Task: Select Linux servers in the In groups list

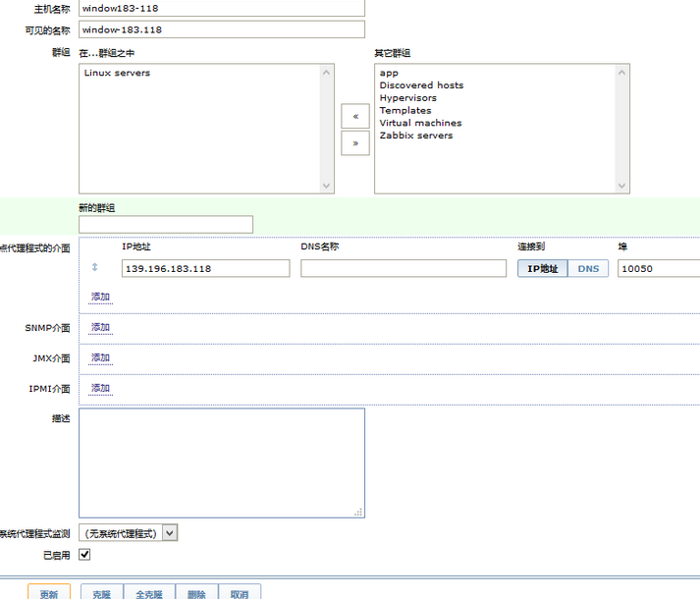Action: click(117, 73)
